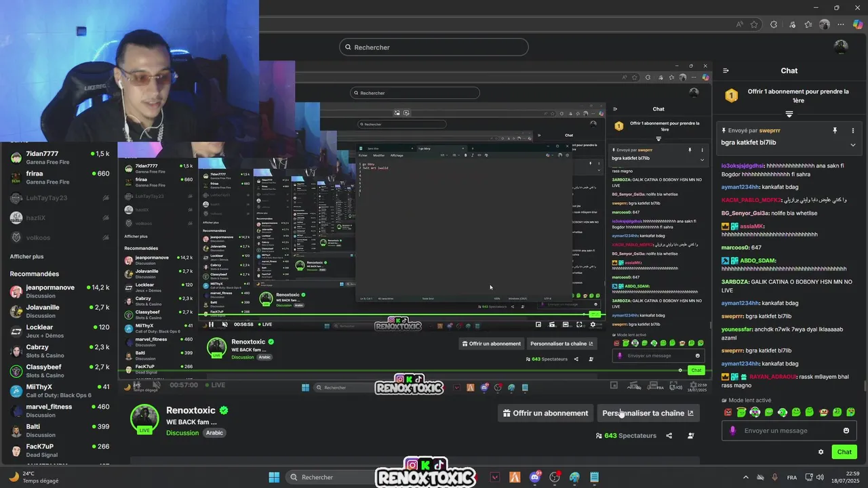Viewport: 868px width, 488px height.
Task: Click username marcoos0 in chat
Action: [735, 247]
